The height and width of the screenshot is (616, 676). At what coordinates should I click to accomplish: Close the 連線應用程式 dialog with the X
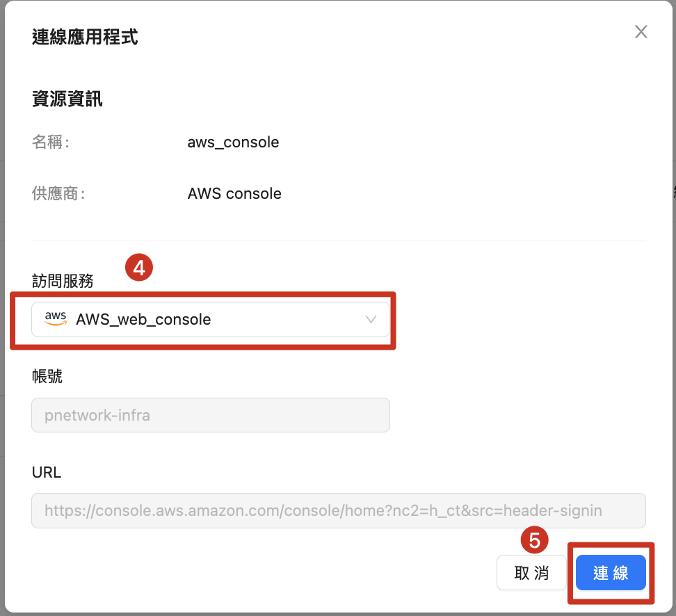click(641, 32)
